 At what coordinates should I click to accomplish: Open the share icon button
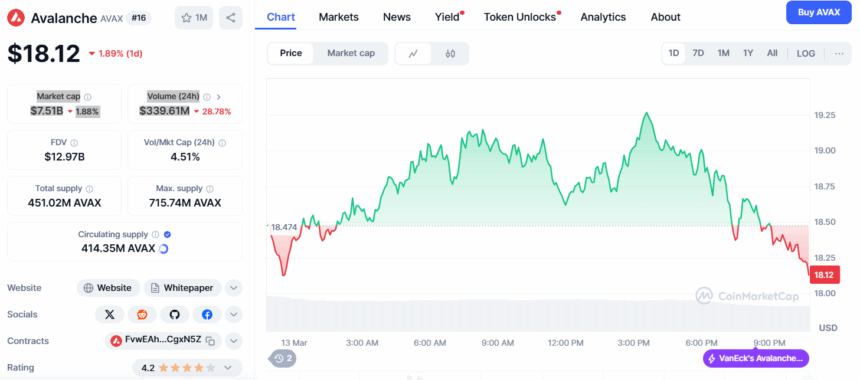(230, 18)
